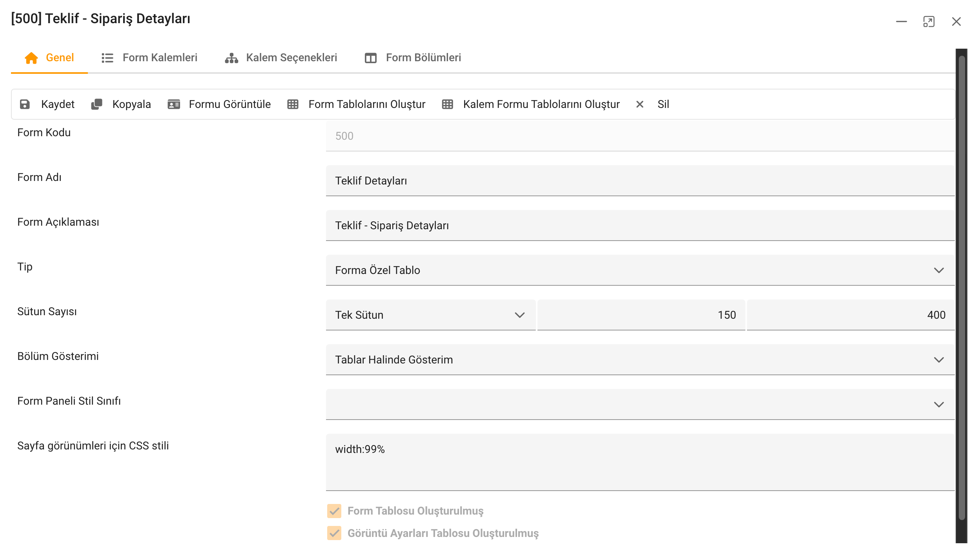
Task: Switch to the Form Kalemleri tab
Action: click(159, 58)
